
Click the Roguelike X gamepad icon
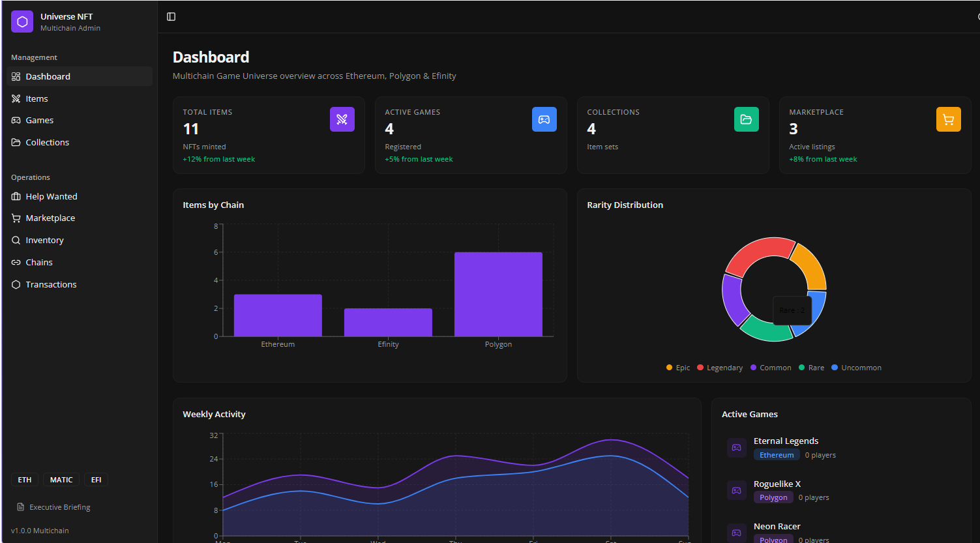[x=736, y=491]
